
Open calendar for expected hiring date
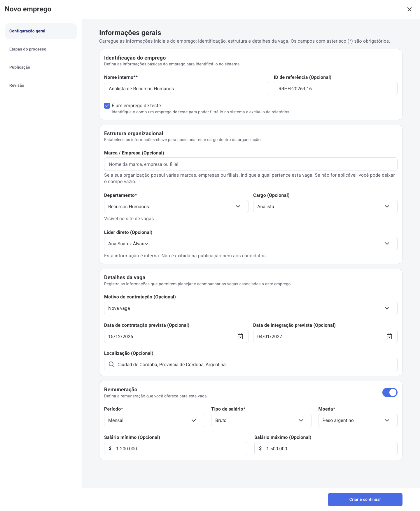(x=240, y=336)
